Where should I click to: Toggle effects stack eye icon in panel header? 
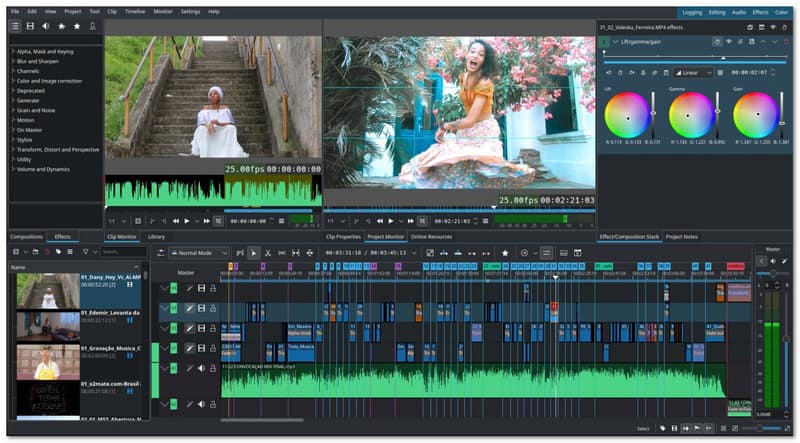click(773, 27)
